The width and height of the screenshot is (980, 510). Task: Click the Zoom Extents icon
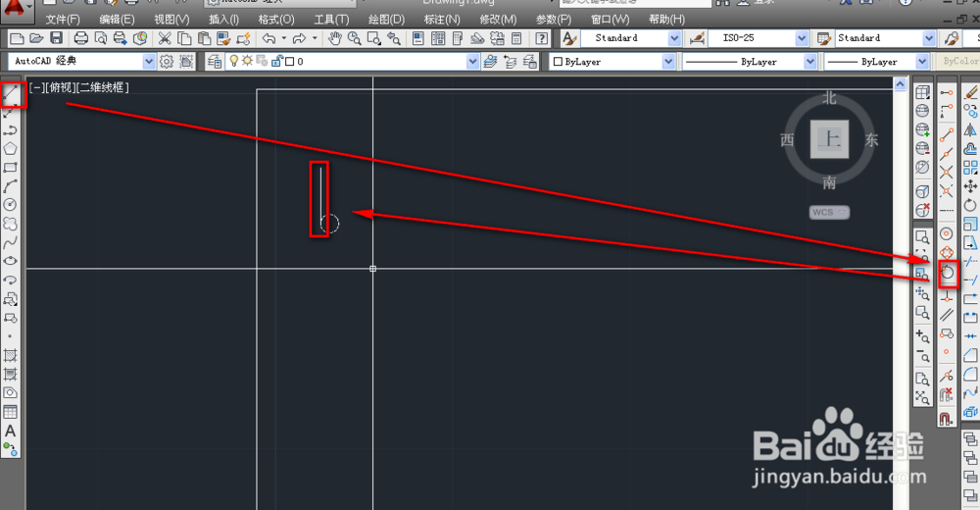[922, 397]
